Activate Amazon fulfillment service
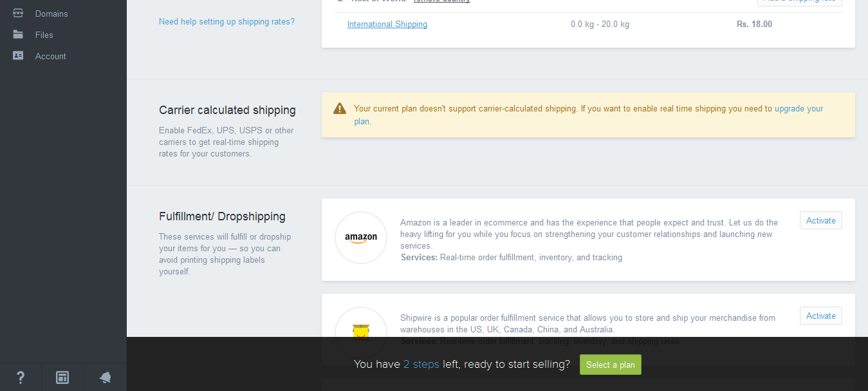868x391 pixels. 821,220
